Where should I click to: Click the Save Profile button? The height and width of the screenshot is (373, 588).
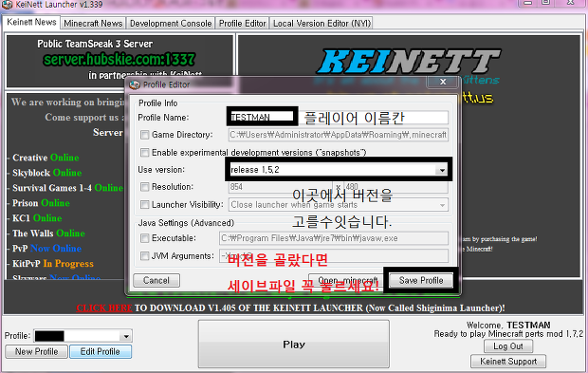point(421,280)
